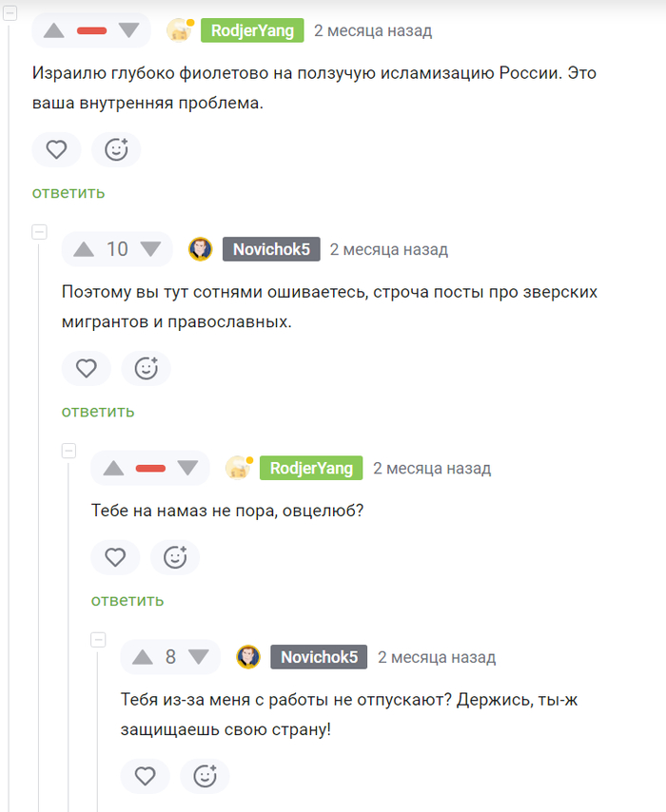The height and width of the screenshot is (812, 666).
Task: Upvote Novichok5's comment rated 10
Action: coord(84,249)
